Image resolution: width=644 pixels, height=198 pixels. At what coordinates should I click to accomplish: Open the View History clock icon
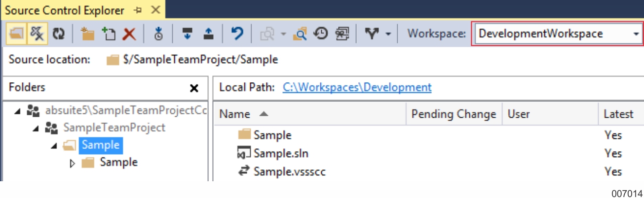[321, 33]
